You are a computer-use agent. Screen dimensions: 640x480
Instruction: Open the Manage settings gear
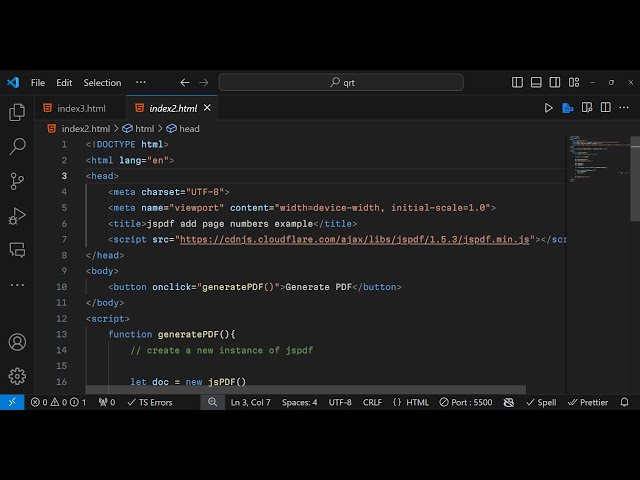coord(17,376)
